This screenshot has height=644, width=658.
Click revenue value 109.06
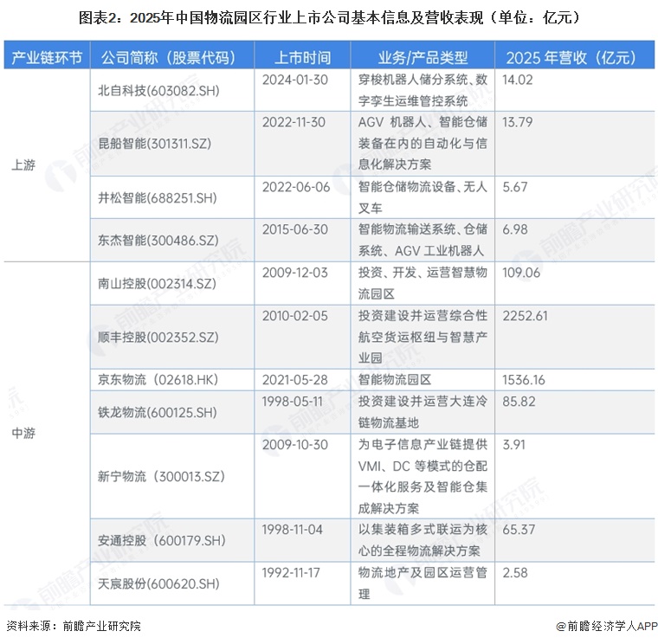pos(521,273)
